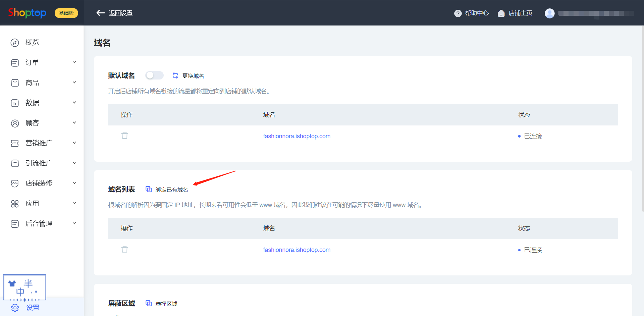Screen dimensions: 644x316
Task: Click the back arrow next to 返回设置
Action: [100, 13]
